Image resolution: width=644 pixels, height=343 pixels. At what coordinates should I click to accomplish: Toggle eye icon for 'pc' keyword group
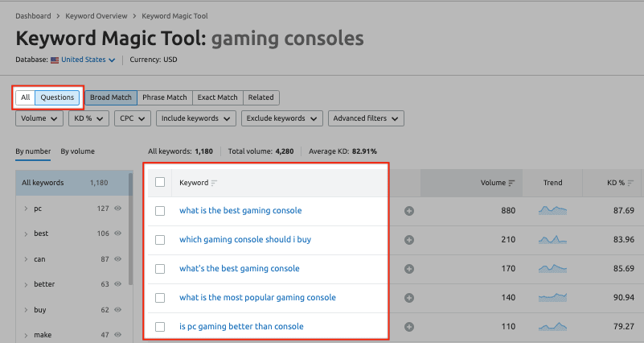pyautogui.click(x=118, y=209)
